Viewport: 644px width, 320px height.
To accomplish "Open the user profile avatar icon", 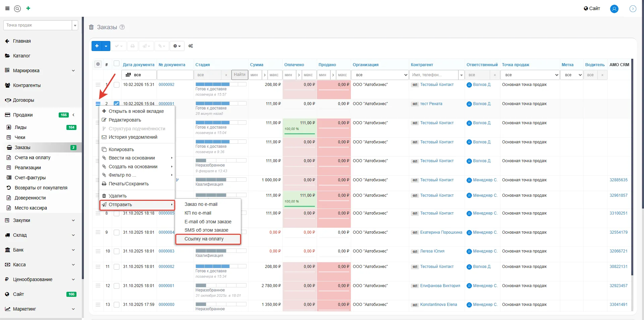I will [x=614, y=9].
